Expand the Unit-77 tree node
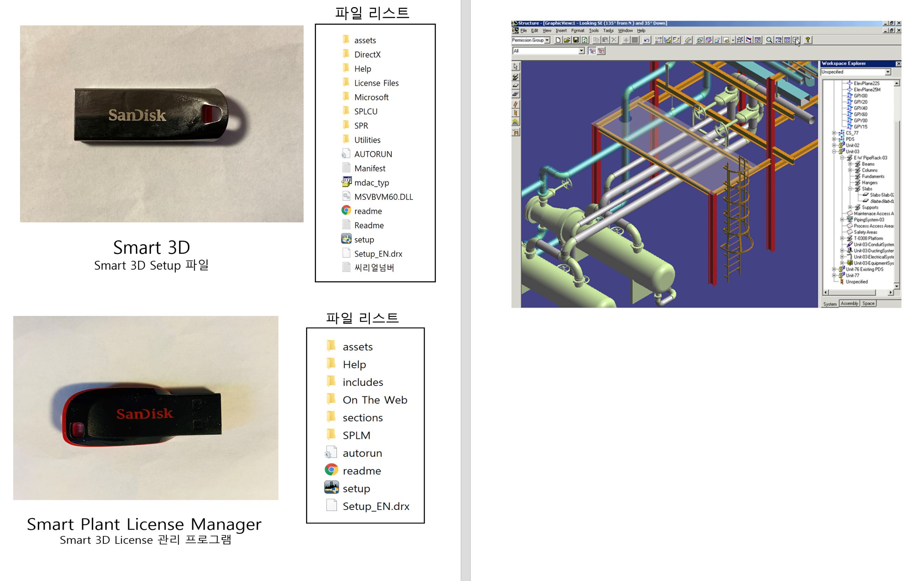 click(x=834, y=275)
